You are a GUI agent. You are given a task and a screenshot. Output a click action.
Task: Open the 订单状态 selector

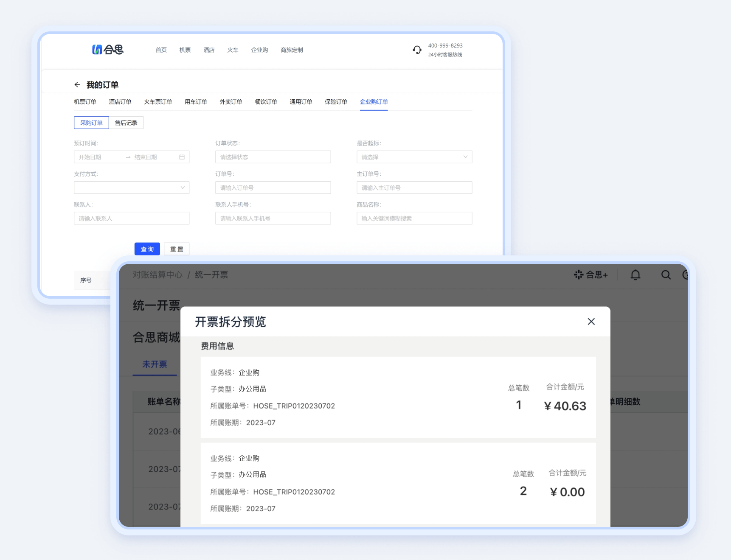point(273,157)
